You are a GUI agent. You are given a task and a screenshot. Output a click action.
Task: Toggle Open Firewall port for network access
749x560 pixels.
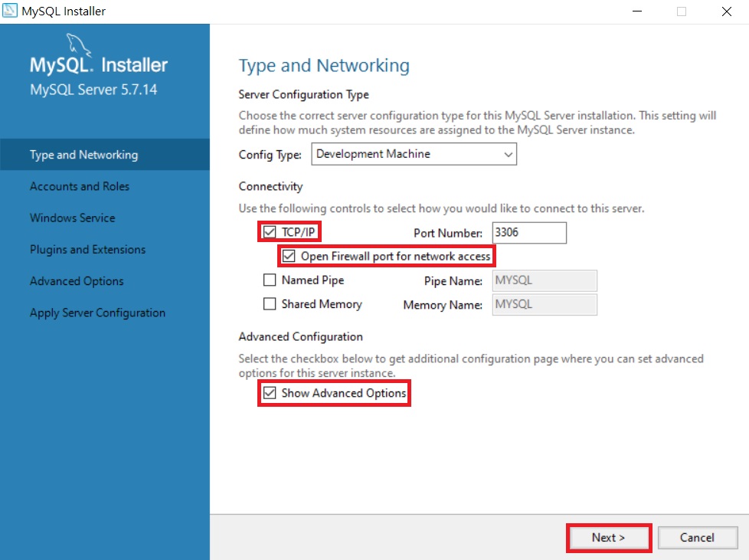(289, 256)
